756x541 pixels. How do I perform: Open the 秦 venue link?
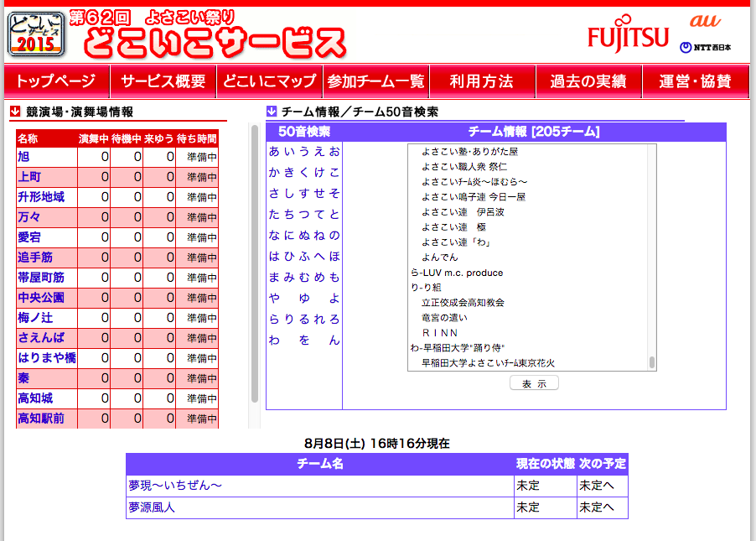pyautogui.click(x=23, y=378)
